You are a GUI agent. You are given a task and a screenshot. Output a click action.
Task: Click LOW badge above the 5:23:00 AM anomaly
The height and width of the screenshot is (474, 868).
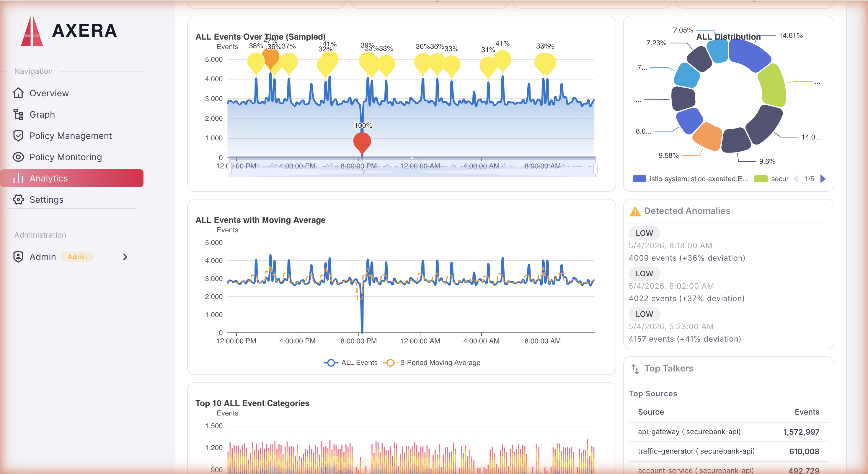coord(644,314)
